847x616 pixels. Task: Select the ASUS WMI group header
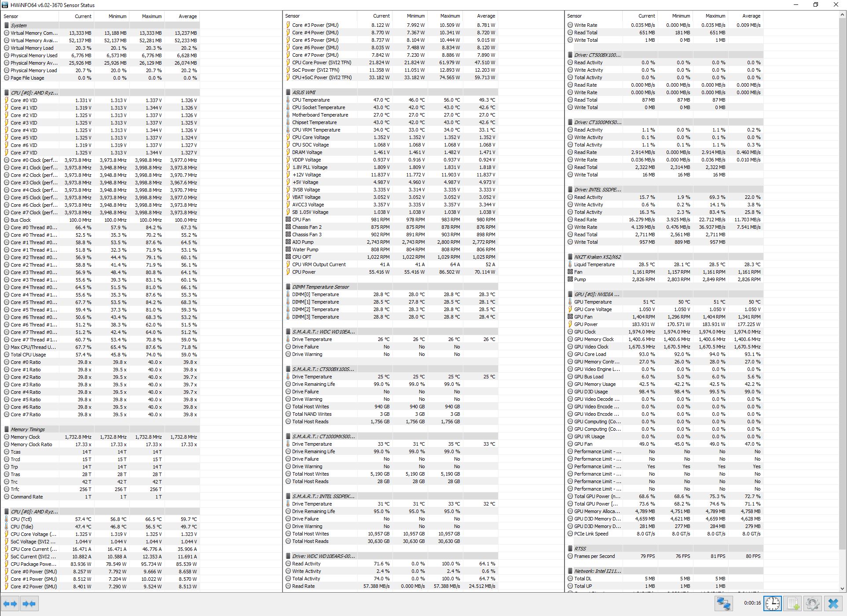pos(304,92)
